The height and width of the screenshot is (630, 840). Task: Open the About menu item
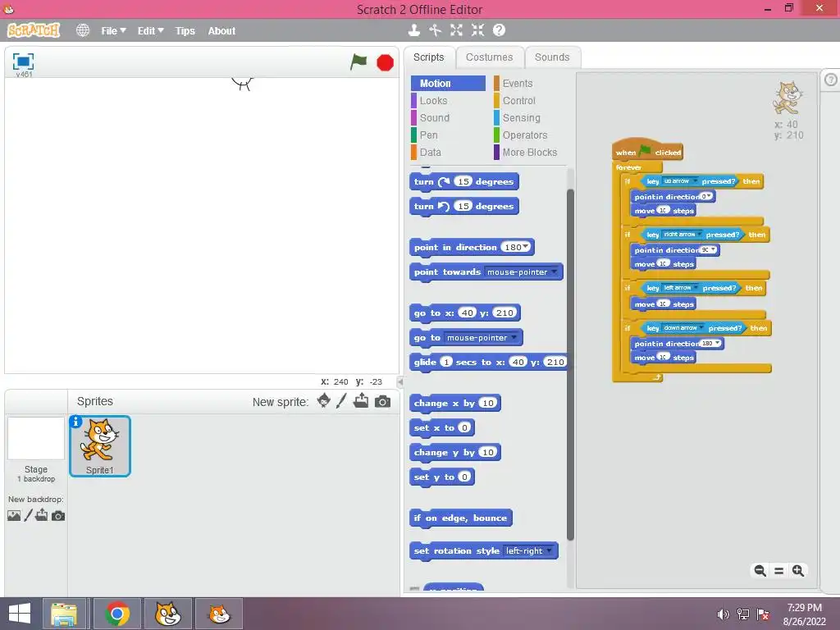pyautogui.click(x=221, y=31)
